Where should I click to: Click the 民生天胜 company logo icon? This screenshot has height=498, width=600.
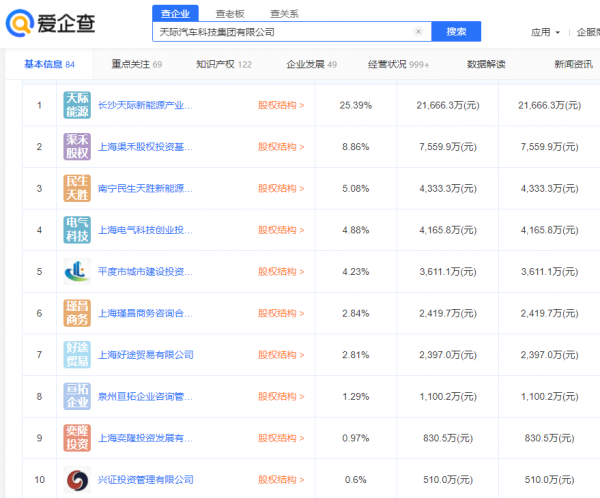coord(77,188)
